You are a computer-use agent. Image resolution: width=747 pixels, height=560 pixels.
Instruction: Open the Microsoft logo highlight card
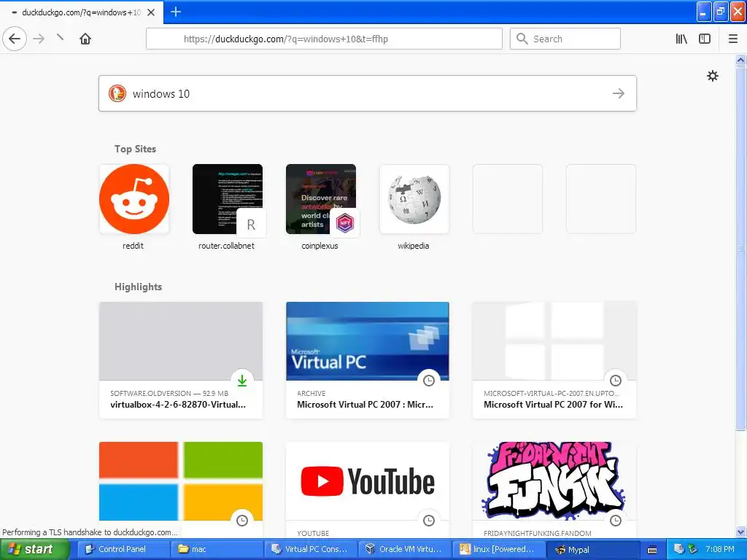click(181, 489)
